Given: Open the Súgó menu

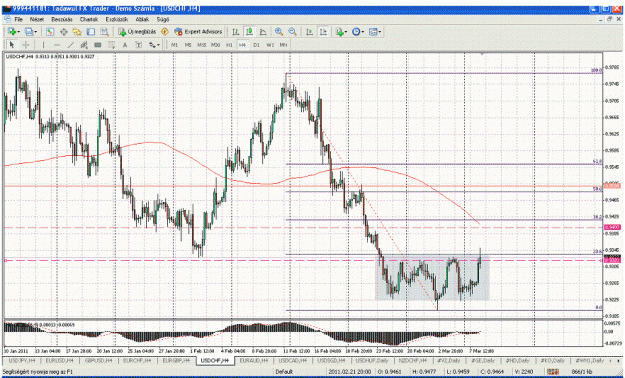Looking at the screenshot, I should coord(163,19).
